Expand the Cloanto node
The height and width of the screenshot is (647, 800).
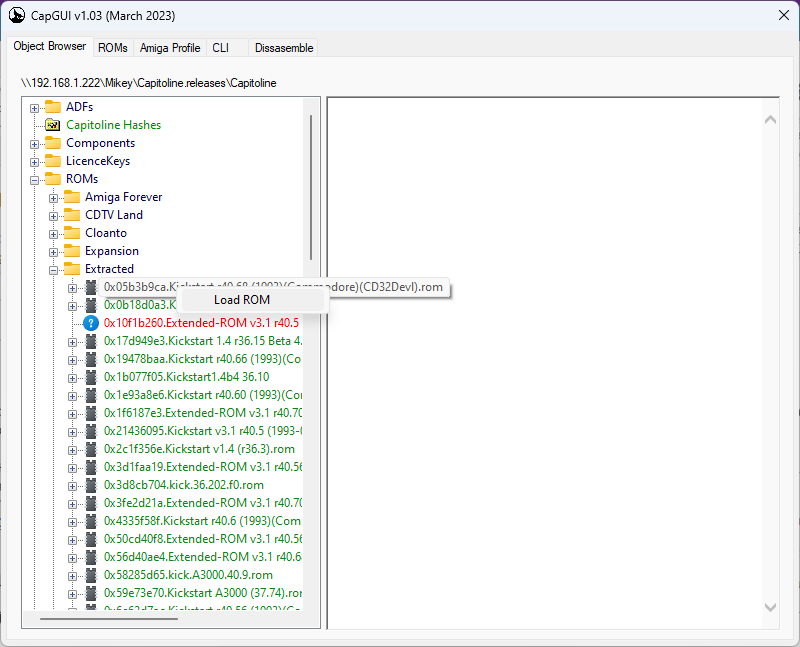[x=53, y=234]
